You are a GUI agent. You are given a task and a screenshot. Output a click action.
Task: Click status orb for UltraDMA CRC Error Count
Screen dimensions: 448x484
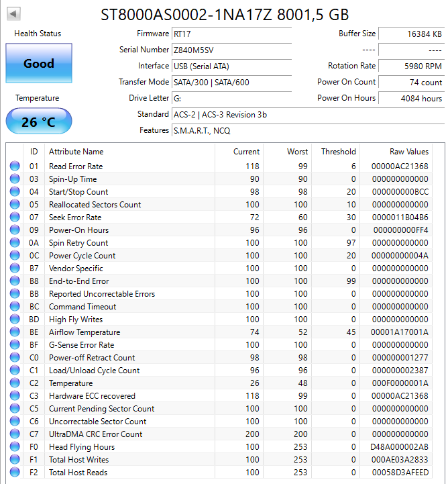point(15,434)
